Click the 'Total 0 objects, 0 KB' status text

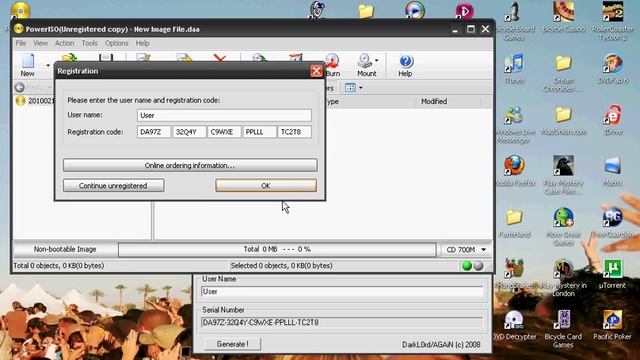point(59,266)
